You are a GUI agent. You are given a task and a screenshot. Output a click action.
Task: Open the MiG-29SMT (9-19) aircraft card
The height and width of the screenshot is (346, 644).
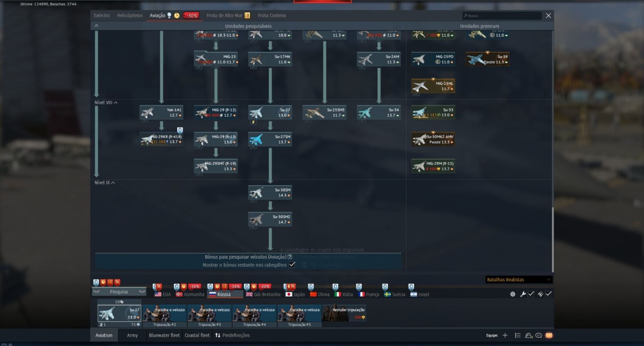point(216,166)
